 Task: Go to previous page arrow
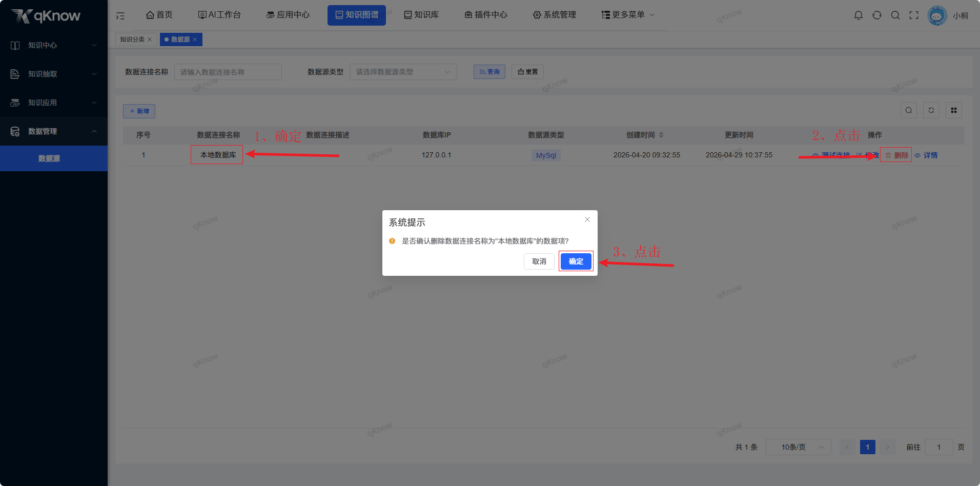click(847, 447)
